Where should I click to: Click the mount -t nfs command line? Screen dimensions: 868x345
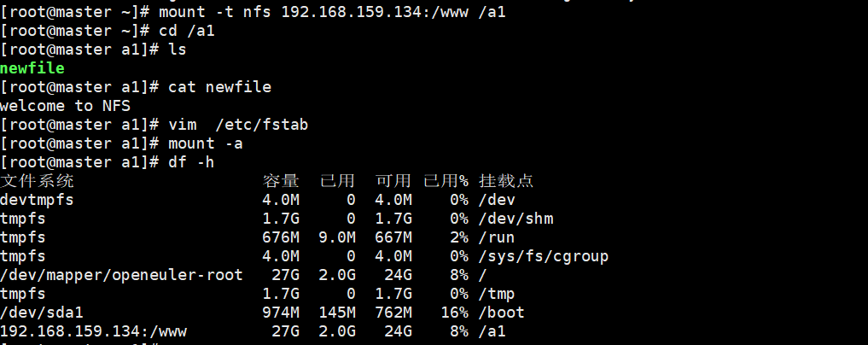pyautogui.click(x=332, y=12)
